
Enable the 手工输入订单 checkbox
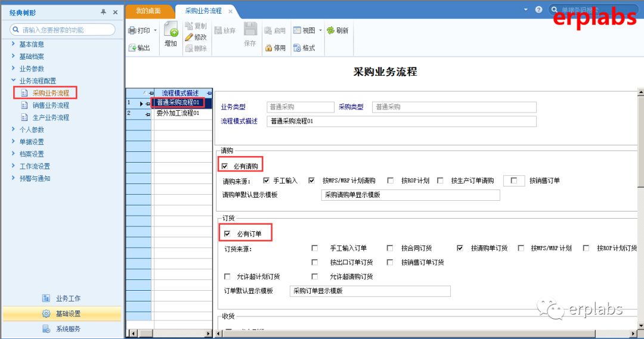[x=315, y=248]
